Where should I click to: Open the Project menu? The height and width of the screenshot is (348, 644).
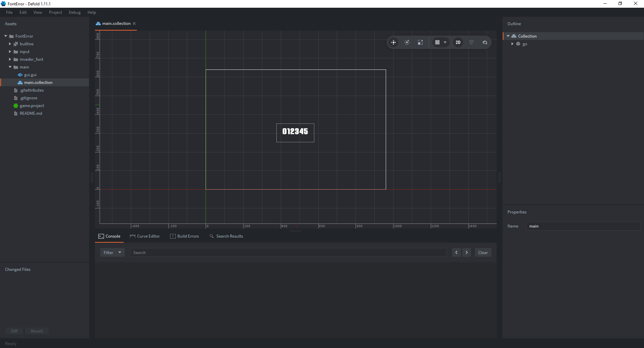[x=55, y=12]
